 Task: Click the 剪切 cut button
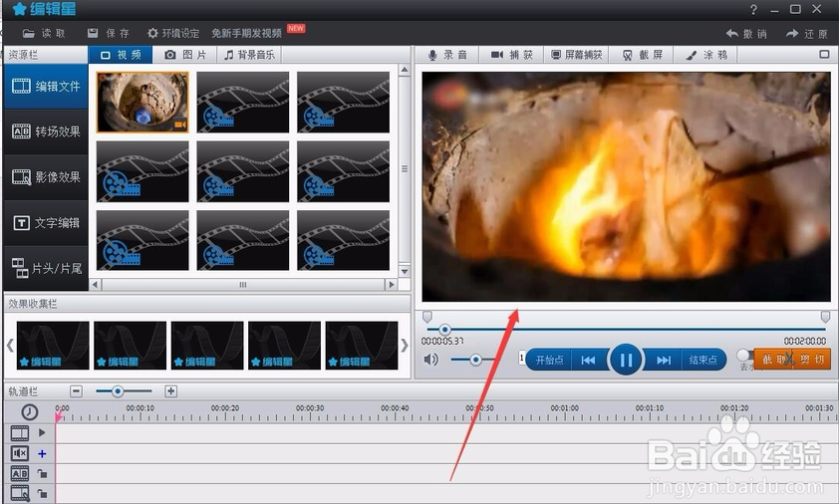811,360
